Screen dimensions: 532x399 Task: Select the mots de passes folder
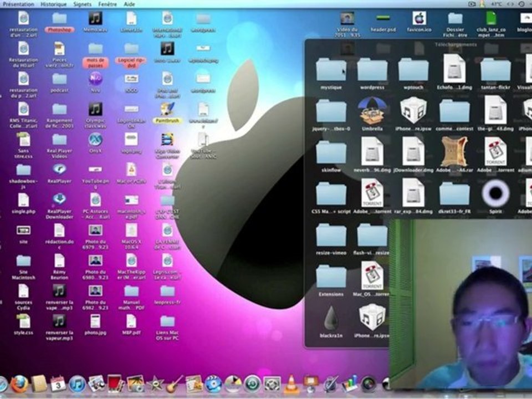pyautogui.click(x=95, y=49)
